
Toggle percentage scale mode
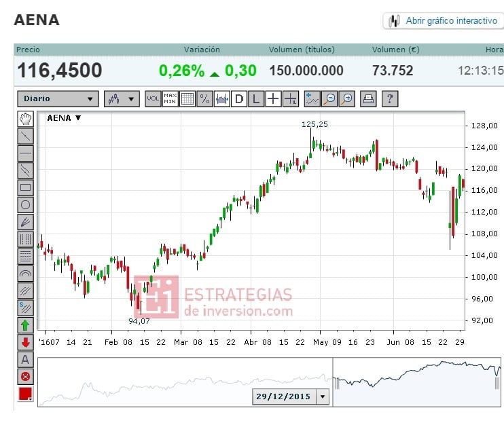pyautogui.click(x=204, y=98)
